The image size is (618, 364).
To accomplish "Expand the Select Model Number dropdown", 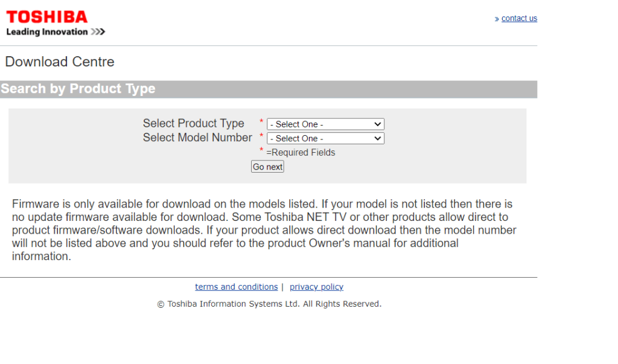I will coord(325,138).
